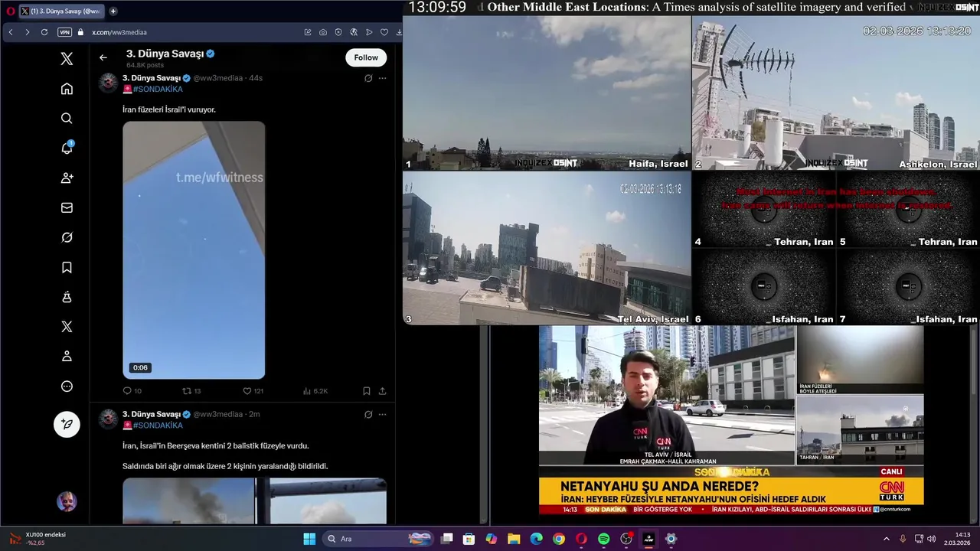Image resolution: width=980 pixels, height=551 pixels.
Task: Navigate forward in the browser
Action: pyautogui.click(x=27, y=32)
